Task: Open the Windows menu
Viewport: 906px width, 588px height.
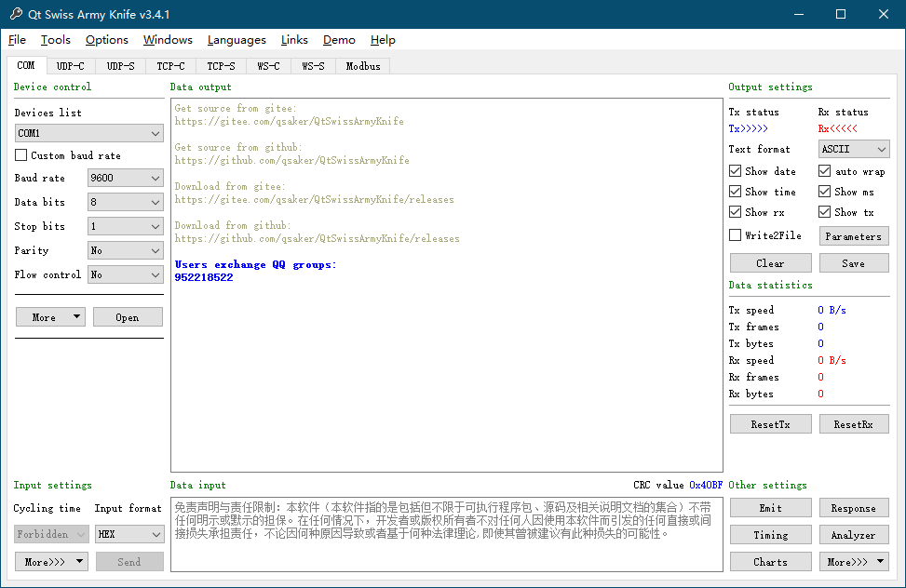Action: (168, 40)
